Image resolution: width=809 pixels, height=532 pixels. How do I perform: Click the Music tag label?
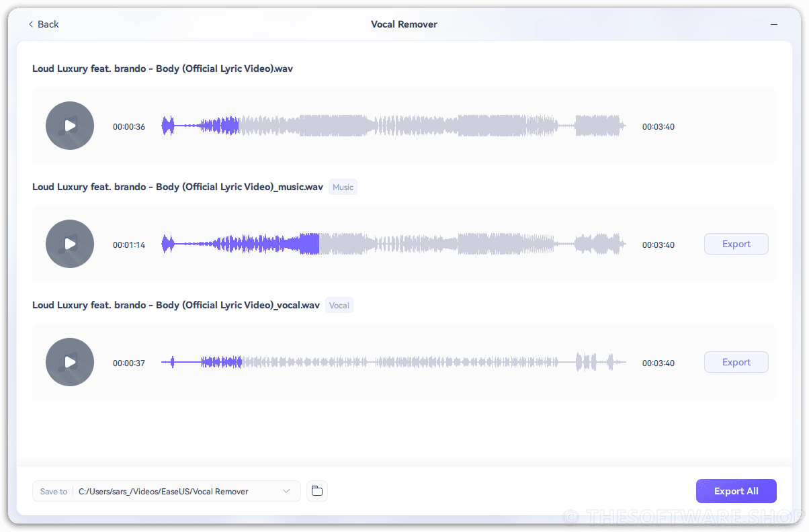(x=343, y=187)
